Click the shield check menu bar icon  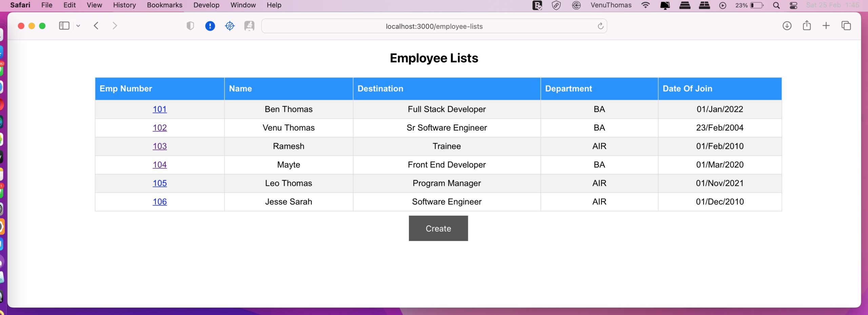pos(556,5)
